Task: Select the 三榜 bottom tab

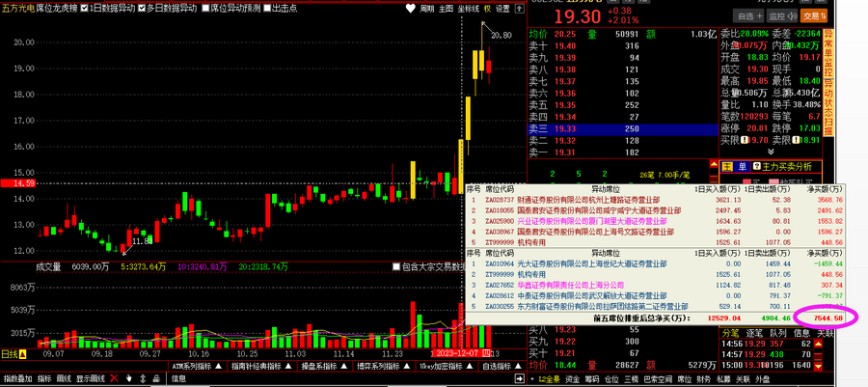Action: point(631,379)
